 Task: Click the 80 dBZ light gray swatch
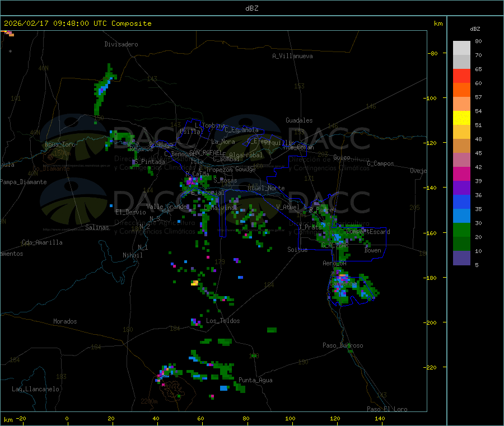pos(461,48)
